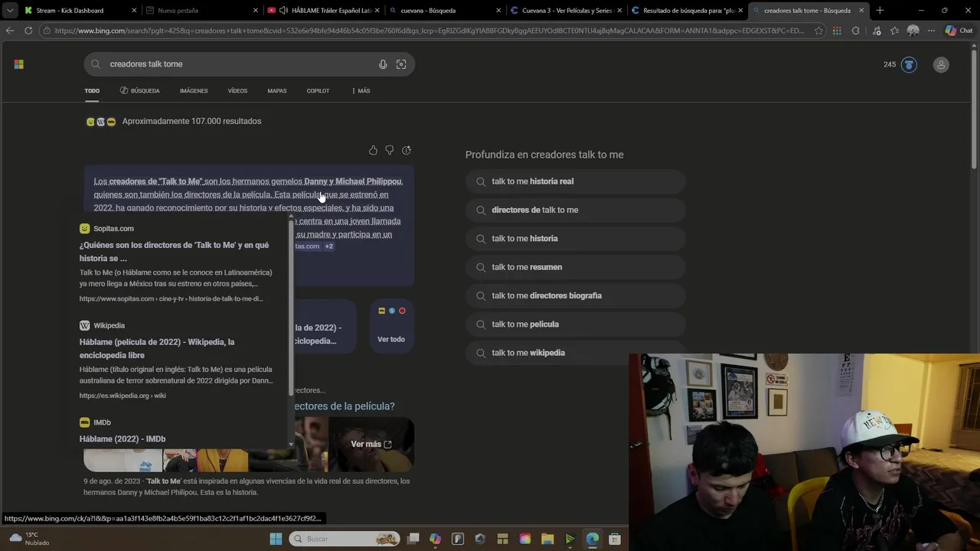This screenshot has height=551, width=980.
Task: Select the IMÁGENES search tab
Action: coord(194,91)
